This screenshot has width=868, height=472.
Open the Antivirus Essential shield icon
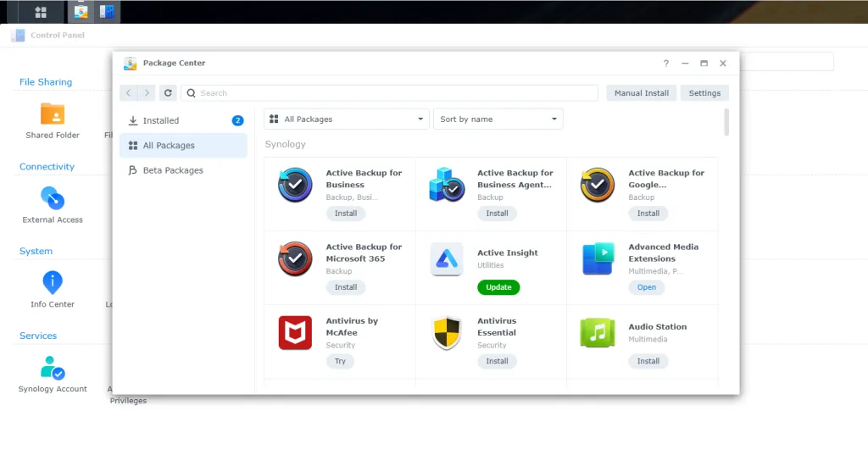(447, 332)
